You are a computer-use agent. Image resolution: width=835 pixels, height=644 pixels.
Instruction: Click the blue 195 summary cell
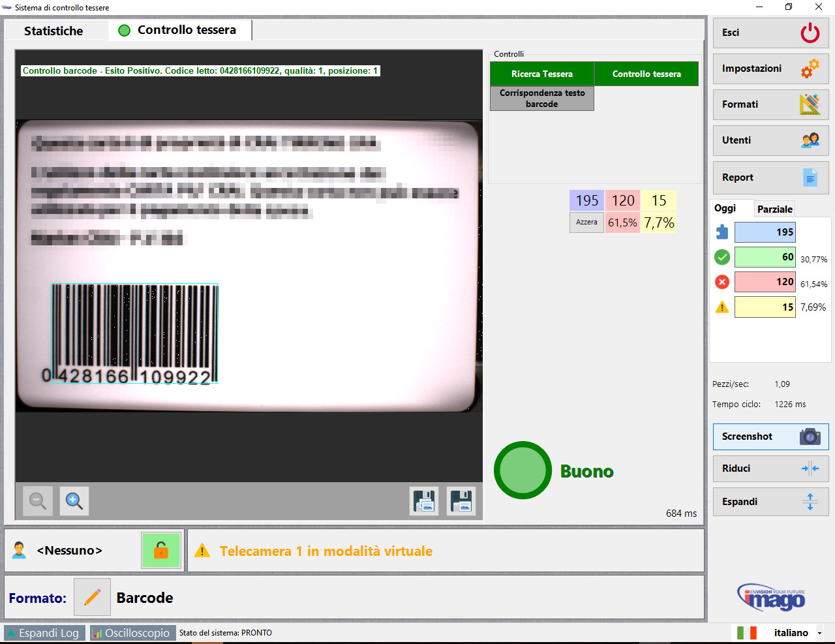586,200
